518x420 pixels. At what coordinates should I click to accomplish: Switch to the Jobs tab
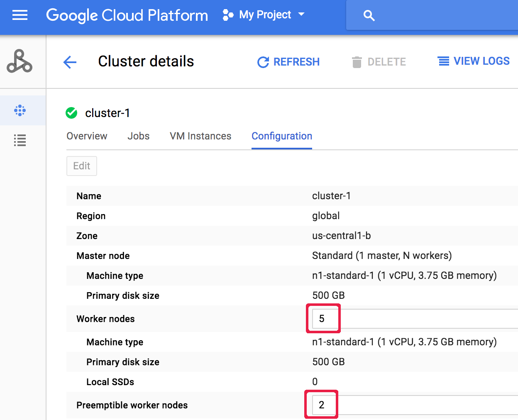tap(138, 136)
